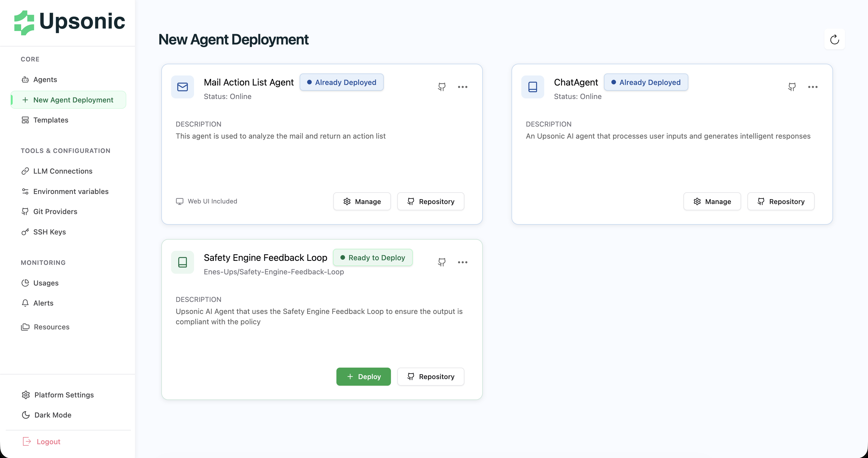Open Templates page from sidebar

(x=51, y=120)
